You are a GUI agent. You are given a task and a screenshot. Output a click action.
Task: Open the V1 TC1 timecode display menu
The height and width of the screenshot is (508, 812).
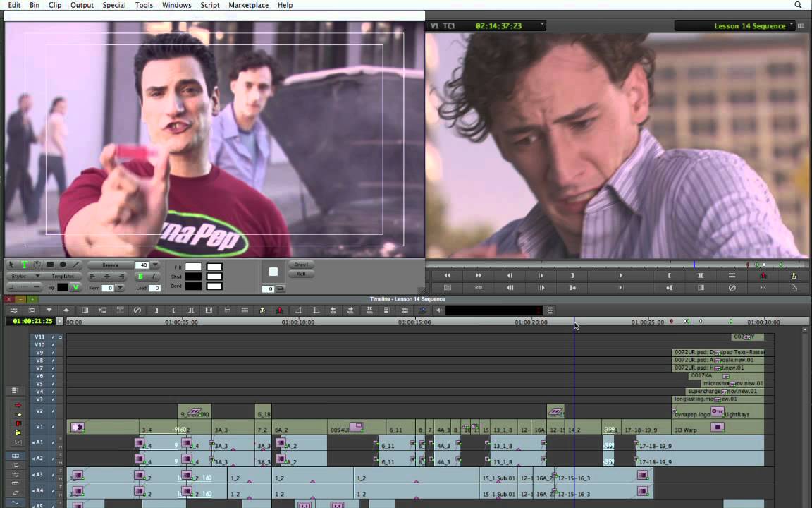[487, 26]
